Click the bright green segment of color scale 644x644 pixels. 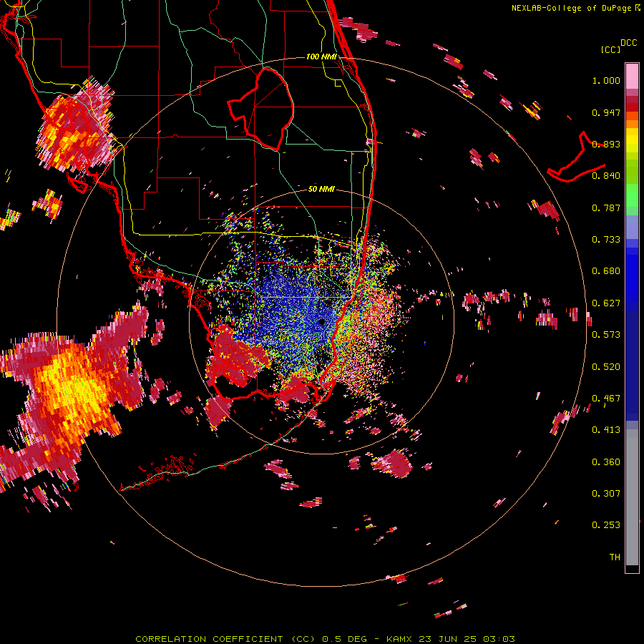click(x=632, y=196)
